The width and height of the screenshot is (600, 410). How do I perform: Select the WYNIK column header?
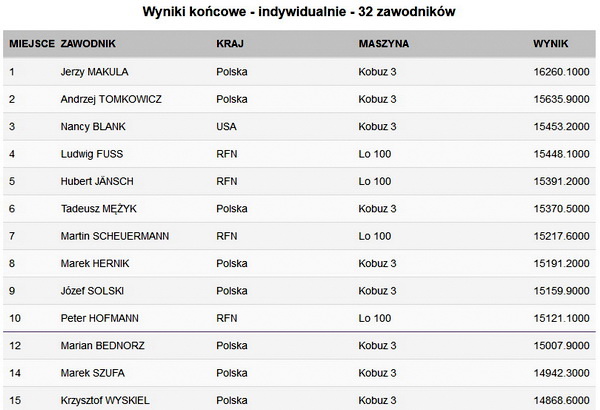pos(550,45)
